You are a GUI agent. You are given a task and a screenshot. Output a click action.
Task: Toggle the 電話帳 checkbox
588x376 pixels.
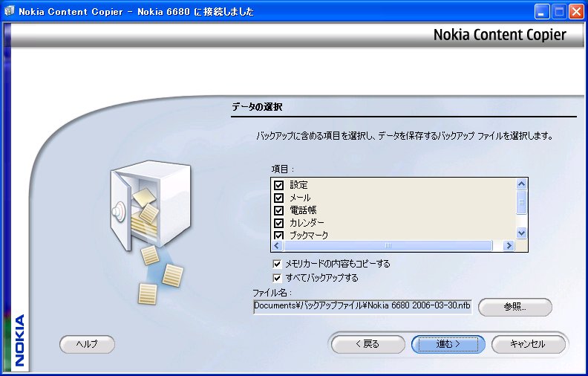tap(278, 210)
